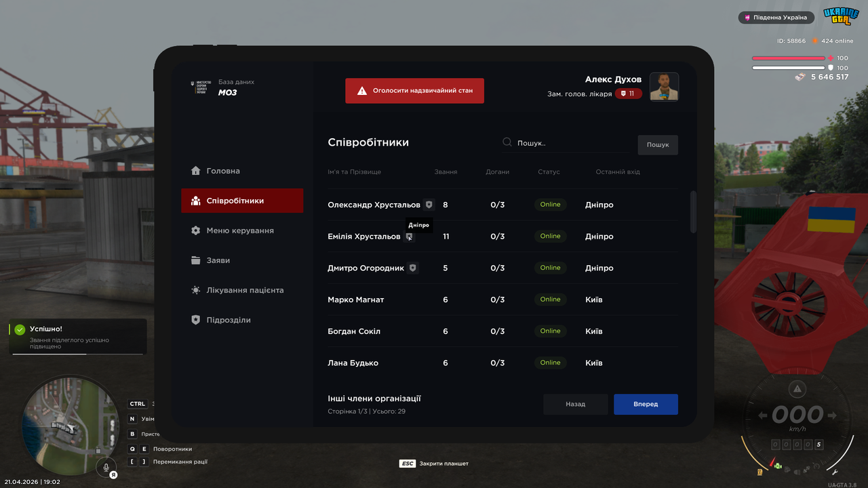Click the Звання column header
This screenshot has height=488, width=868.
coord(446,172)
